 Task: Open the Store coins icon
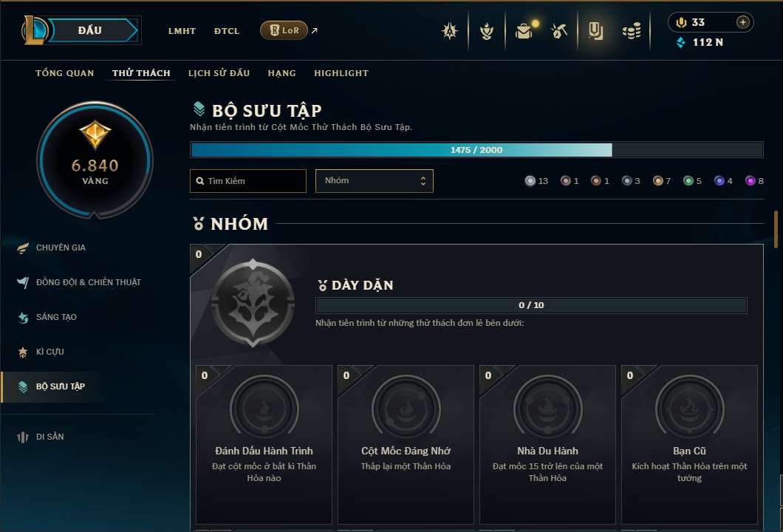tap(632, 31)
